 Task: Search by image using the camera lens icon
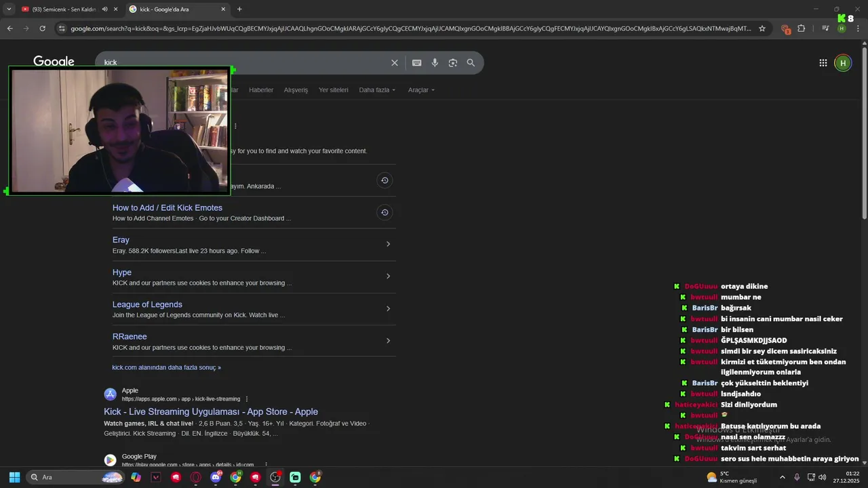click(x=453, y=63)
